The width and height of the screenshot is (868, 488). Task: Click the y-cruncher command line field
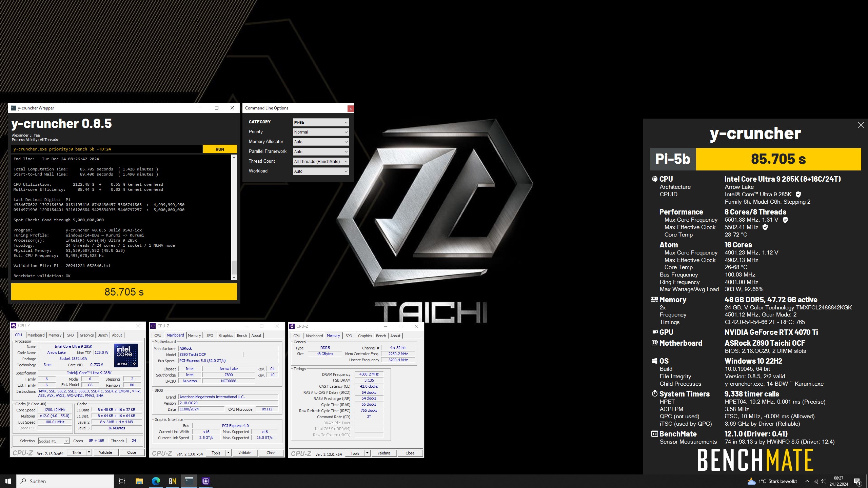point(106,149)
